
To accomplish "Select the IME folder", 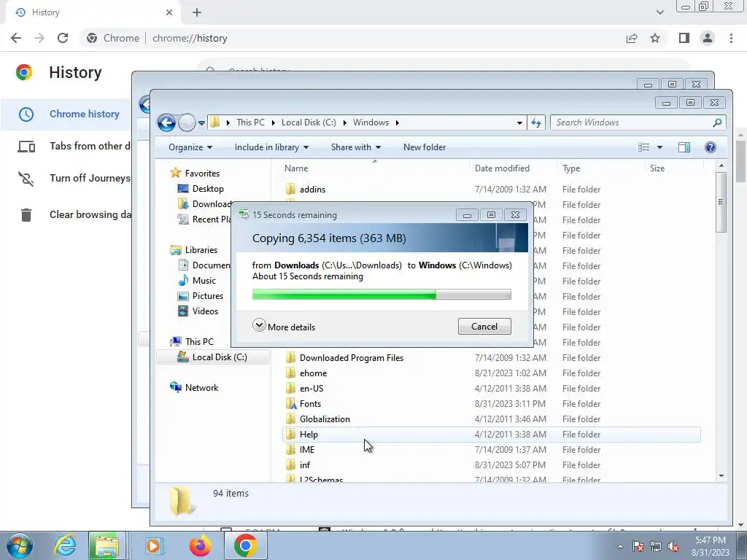I will [307, 449].
